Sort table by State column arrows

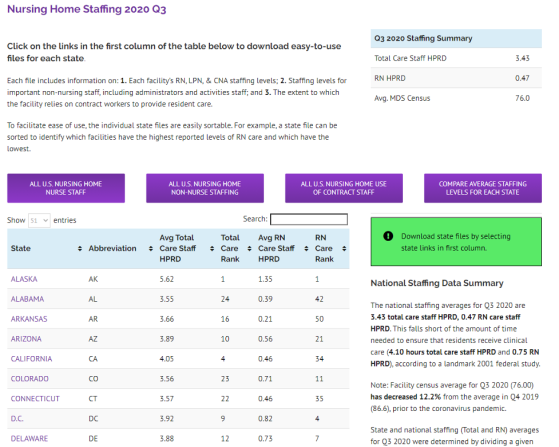80,248
